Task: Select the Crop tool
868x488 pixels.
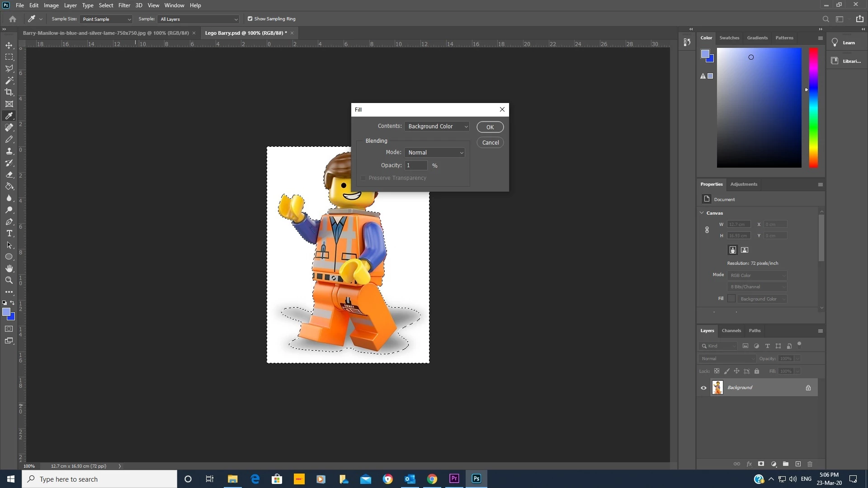Action: 9,92
